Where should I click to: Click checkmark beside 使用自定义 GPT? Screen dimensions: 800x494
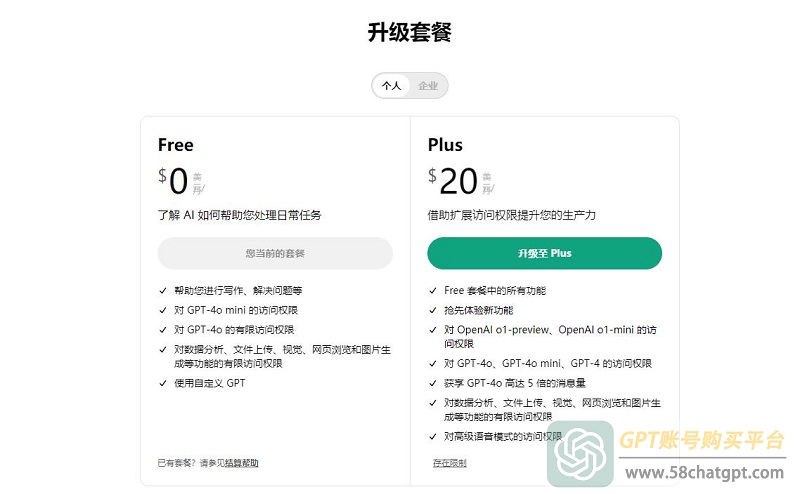pyautogui.click(x=163, y=383)
